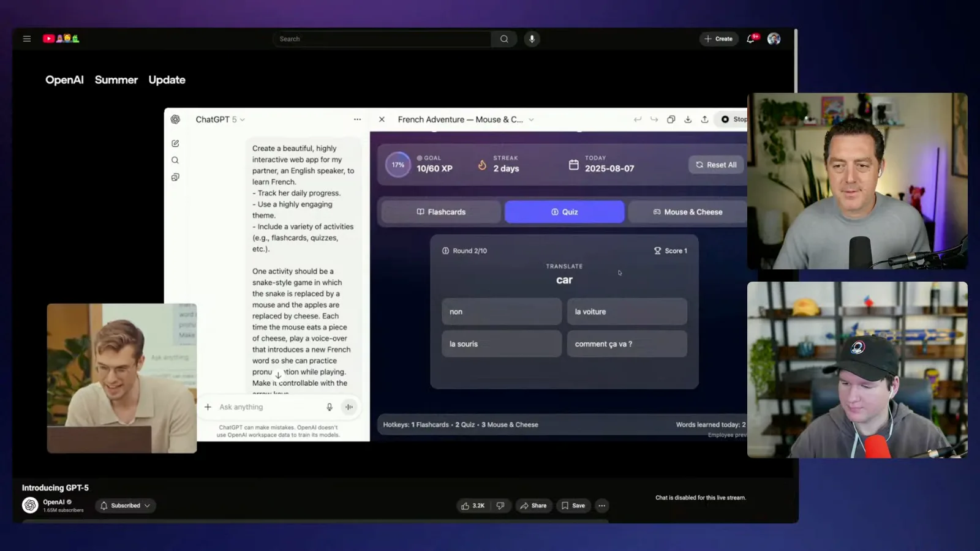Viewport: 980px width, 551px height.
Task: Open search chats icon in ChatGPT sidebar
Action: (x=175, y=160)
